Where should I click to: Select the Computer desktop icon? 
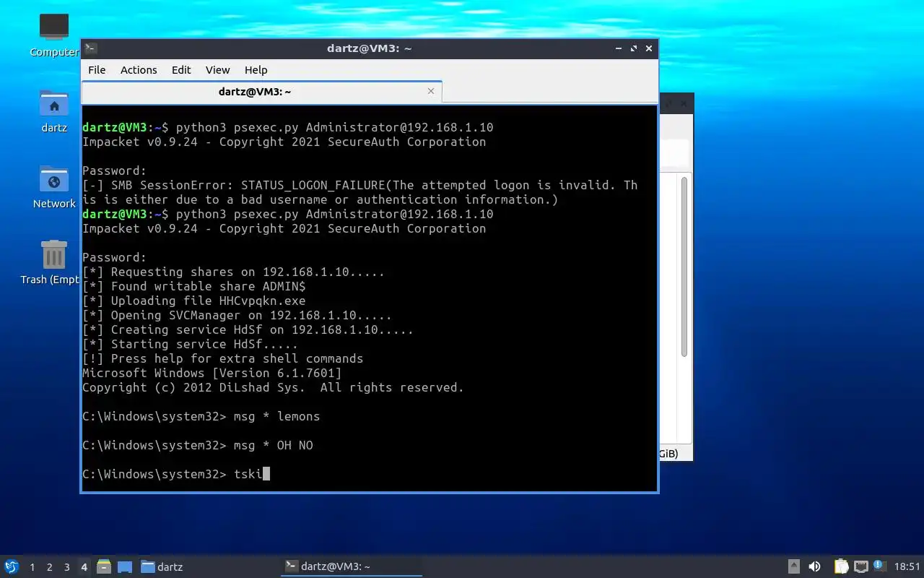coord(54,35)
